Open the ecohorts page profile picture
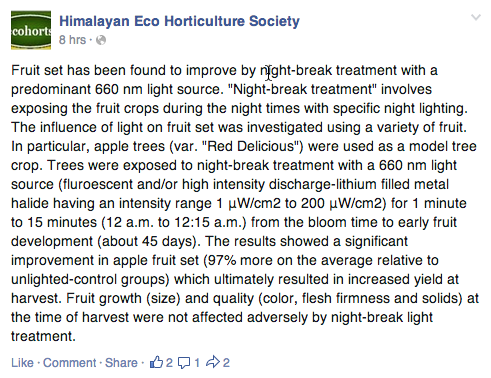Viewport: 491px width, 378px height. 31,30
